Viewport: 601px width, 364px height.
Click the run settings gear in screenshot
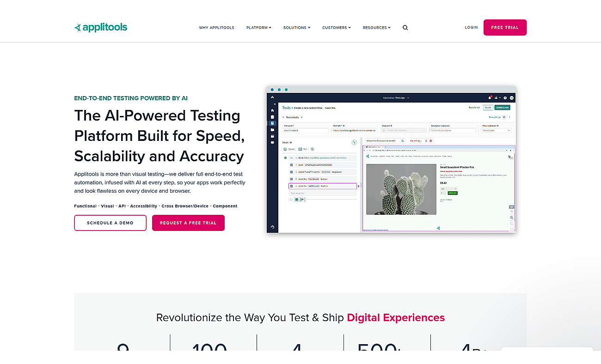click(504, 117)
